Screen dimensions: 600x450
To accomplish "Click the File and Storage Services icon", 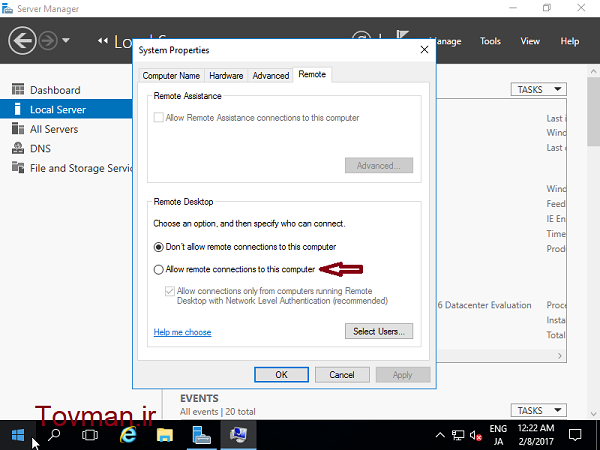I will click(18, 167).
